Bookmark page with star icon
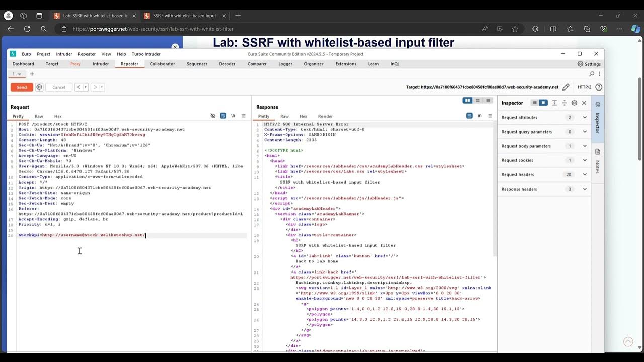Screen dimensions: 644x362 pyautogui.click(x=515, y=29)
